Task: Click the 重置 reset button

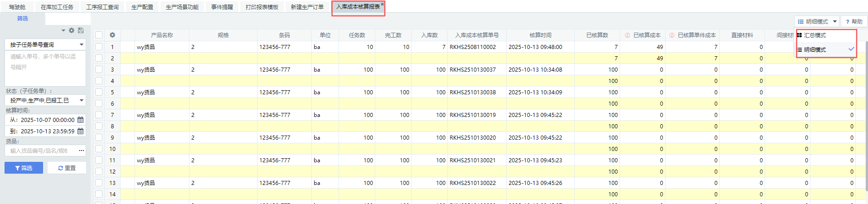Action: (67, 168)
